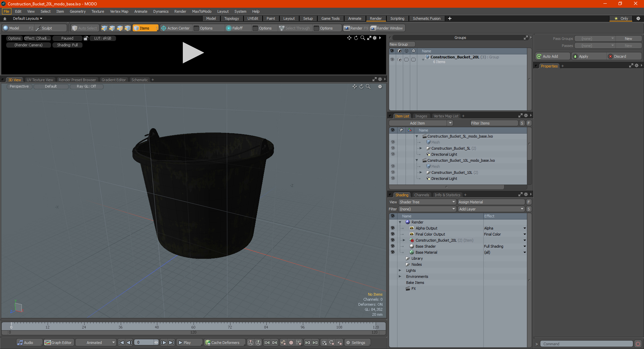Expand the Environments node

[400, 277]
